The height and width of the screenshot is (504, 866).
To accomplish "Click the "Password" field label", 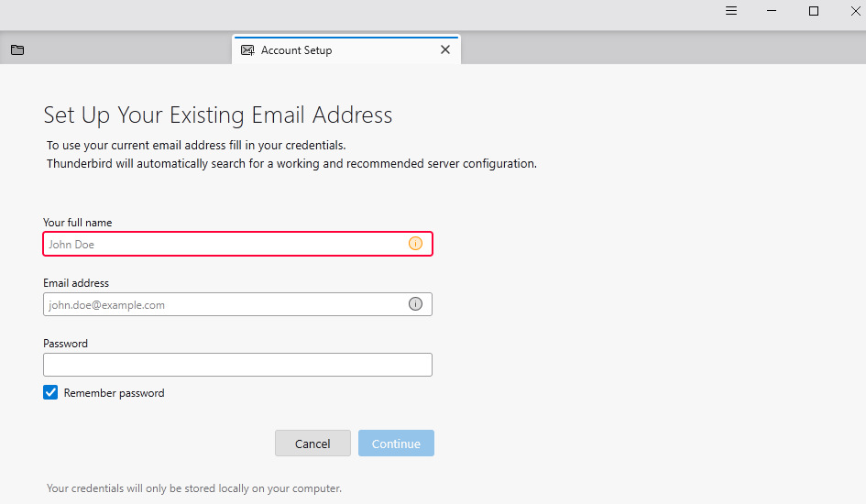I will click(x=65, y=344).
